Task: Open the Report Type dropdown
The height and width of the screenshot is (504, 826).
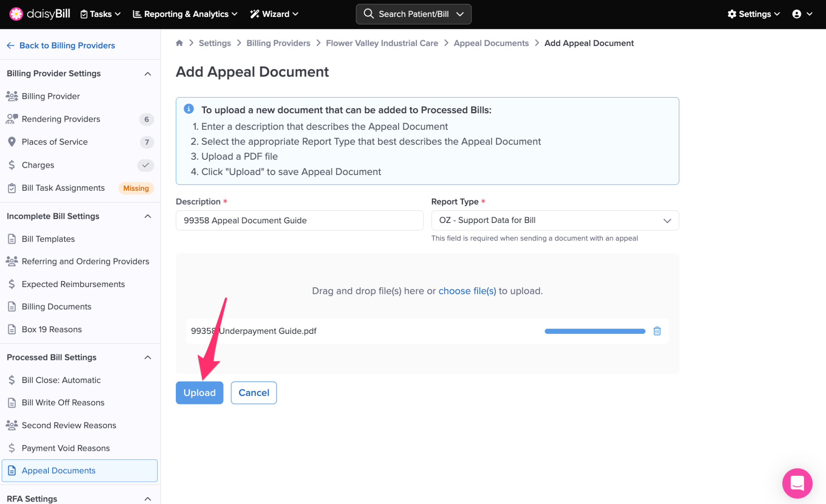Action: 555,221
